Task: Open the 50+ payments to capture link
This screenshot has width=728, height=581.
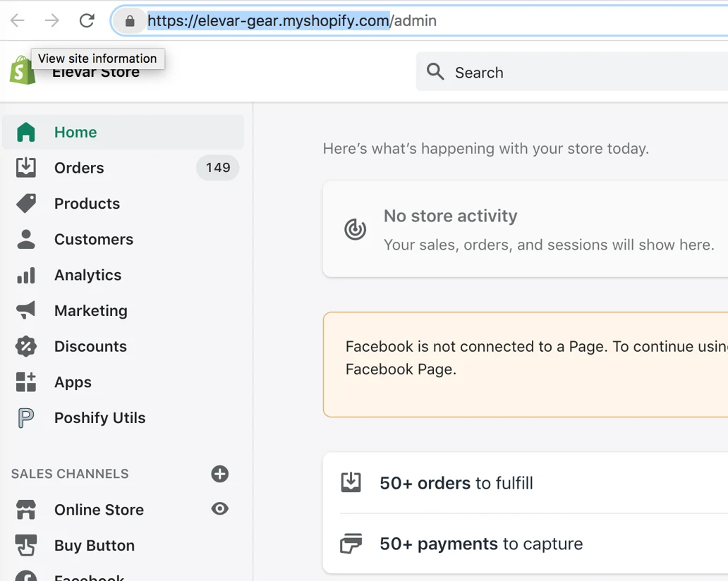Action: click(x=481, y=544)
